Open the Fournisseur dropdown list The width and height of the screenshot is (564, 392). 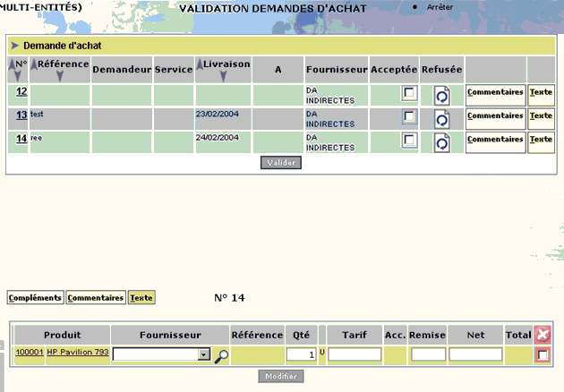[204, 354]
